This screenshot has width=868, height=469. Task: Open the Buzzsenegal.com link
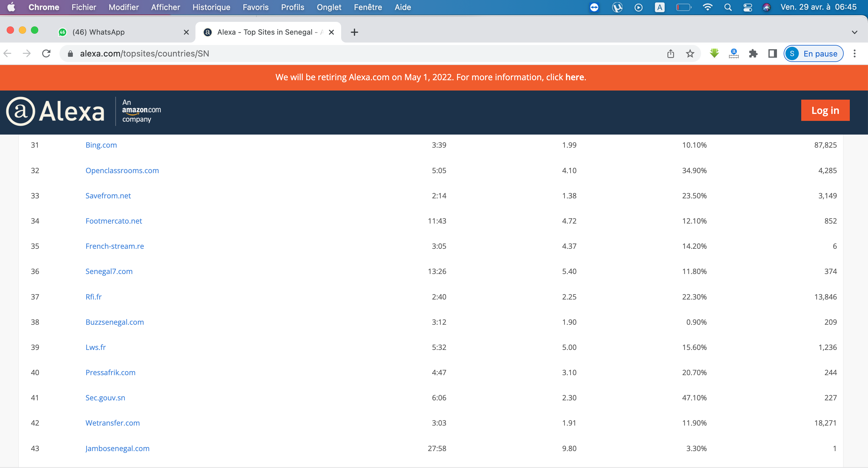[114, 322]
